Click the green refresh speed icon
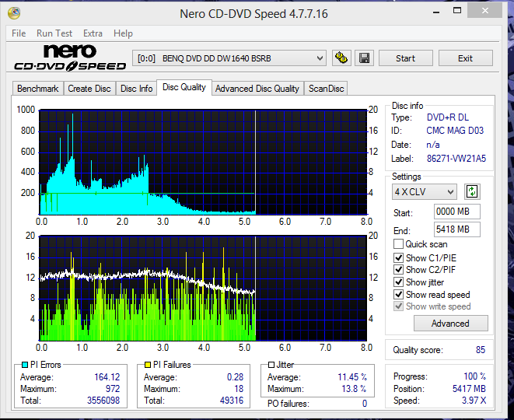 [472, 191]
